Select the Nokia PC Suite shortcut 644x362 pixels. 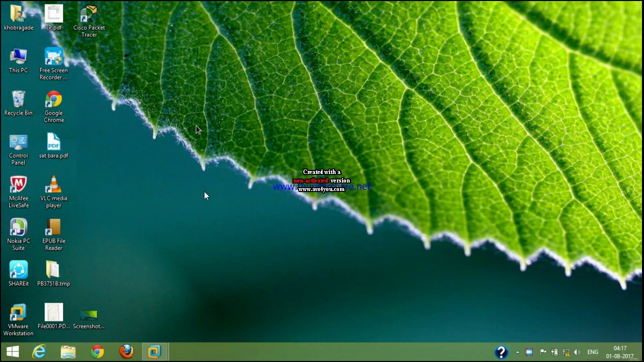pos(19,235)
